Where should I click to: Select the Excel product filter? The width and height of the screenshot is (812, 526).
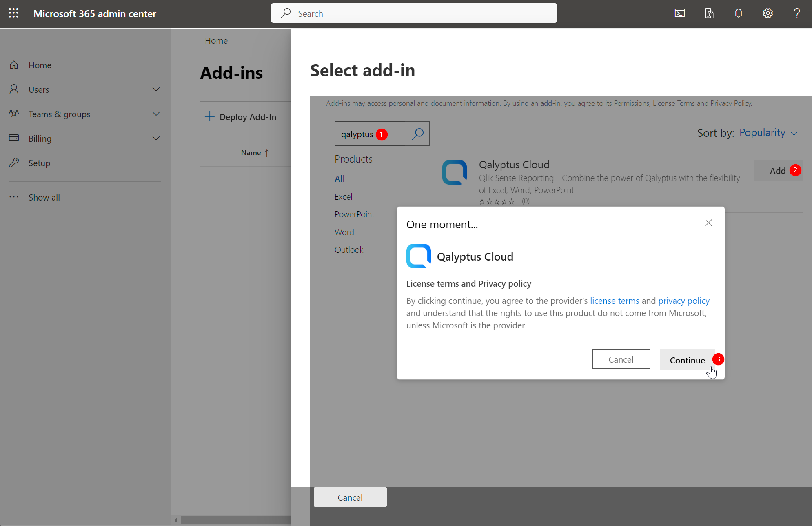pyautogui.click(x=343, y=196)
